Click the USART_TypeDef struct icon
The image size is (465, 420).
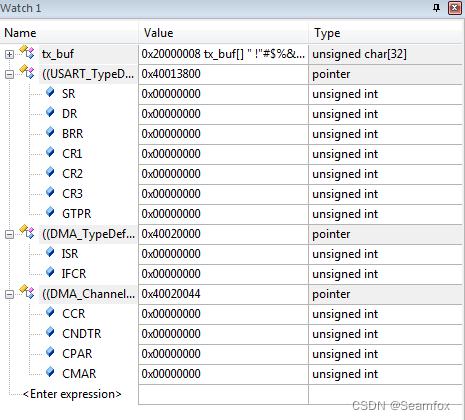[x=27, y=72]
